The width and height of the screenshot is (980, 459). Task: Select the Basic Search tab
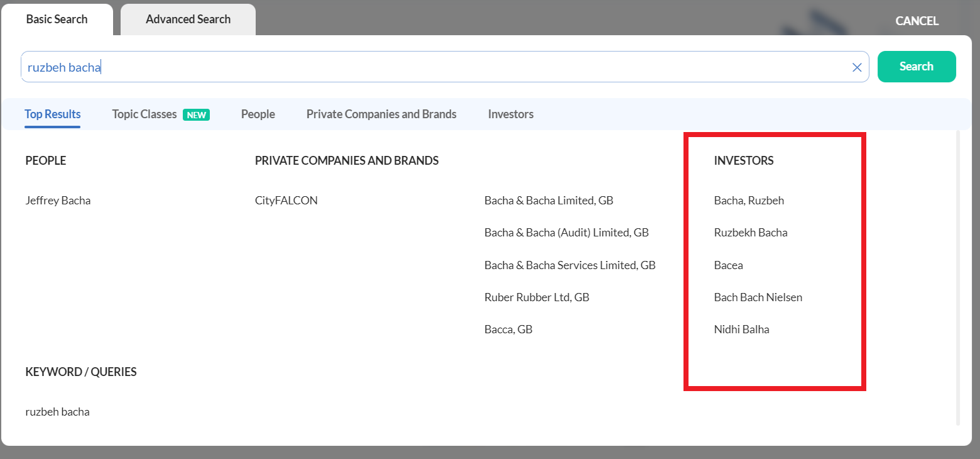(57, 19)
